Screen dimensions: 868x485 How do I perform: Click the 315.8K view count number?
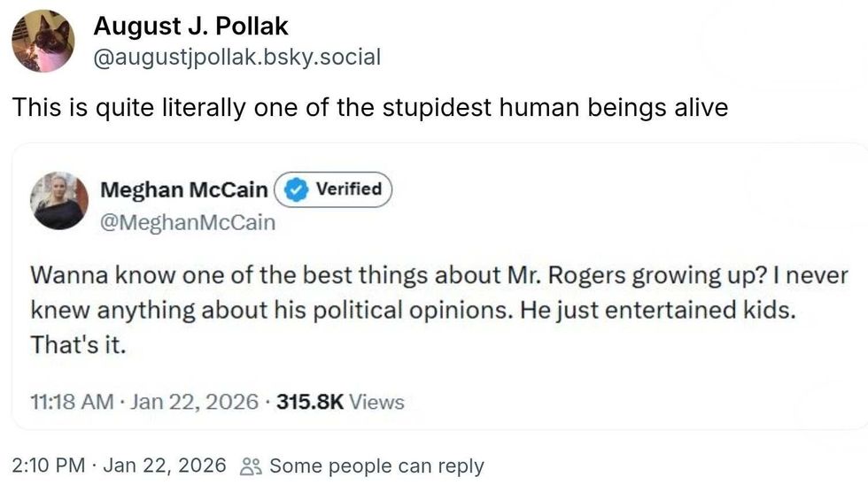(x=310, y=402)
